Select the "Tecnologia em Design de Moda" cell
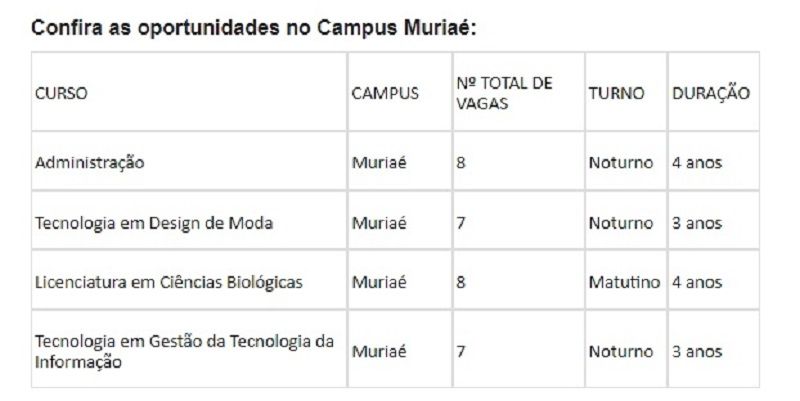The width and height of the screenshot is (800, 401). [x=153, y=223]
